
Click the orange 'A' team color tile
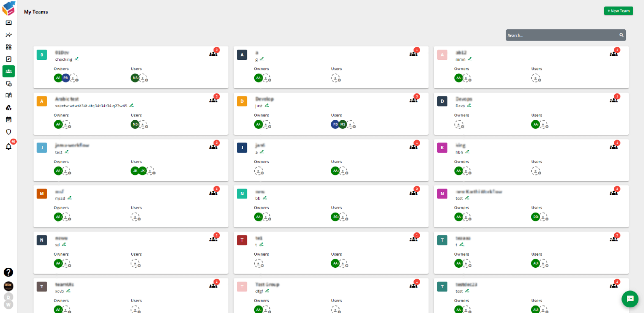pos(42,101)
